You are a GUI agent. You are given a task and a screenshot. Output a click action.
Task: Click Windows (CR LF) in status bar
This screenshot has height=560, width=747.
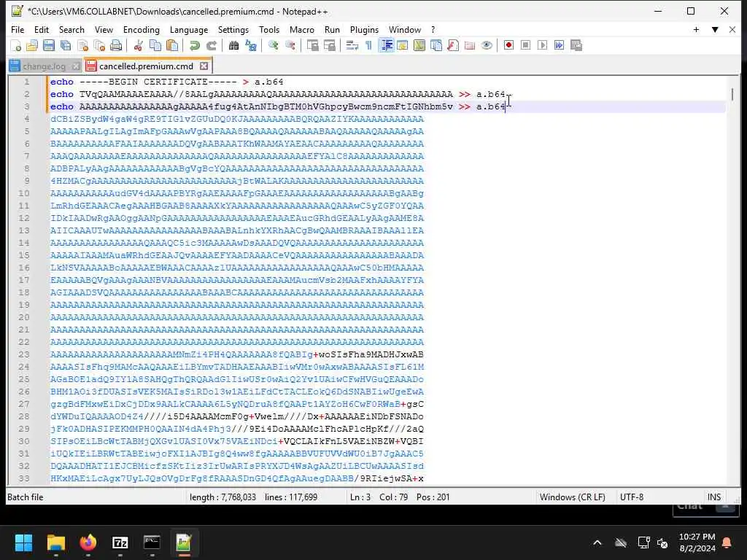572,497
